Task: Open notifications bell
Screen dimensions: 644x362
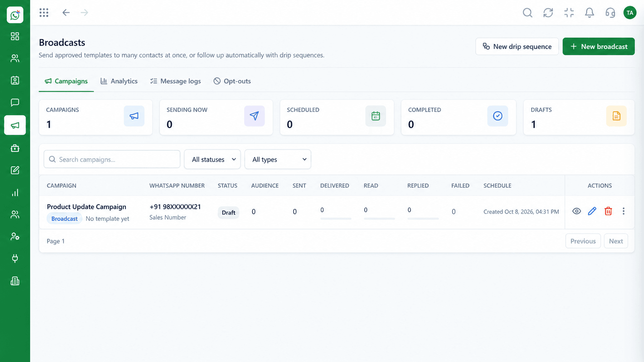Action: [x=589, y=13]
